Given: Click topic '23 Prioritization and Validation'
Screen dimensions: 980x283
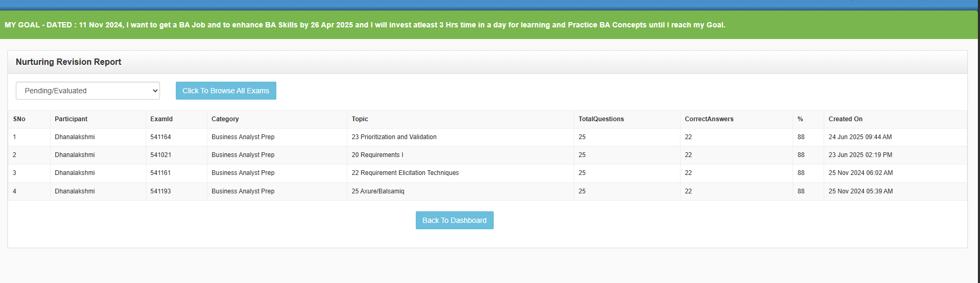Looking at the screenshot, I should (394, 137).
